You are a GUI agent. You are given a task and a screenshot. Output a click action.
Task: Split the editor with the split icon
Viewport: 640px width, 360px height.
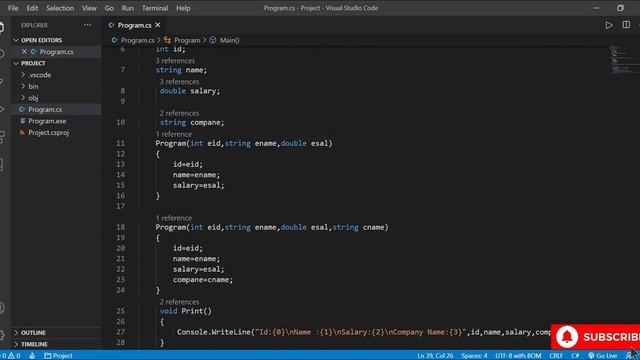[626, 25]
